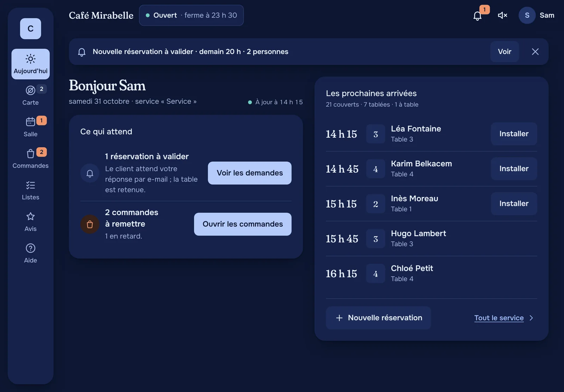Click the 15 h 15 arrival time
This screenshot has width=564, height=392.
tap(341, 204)
